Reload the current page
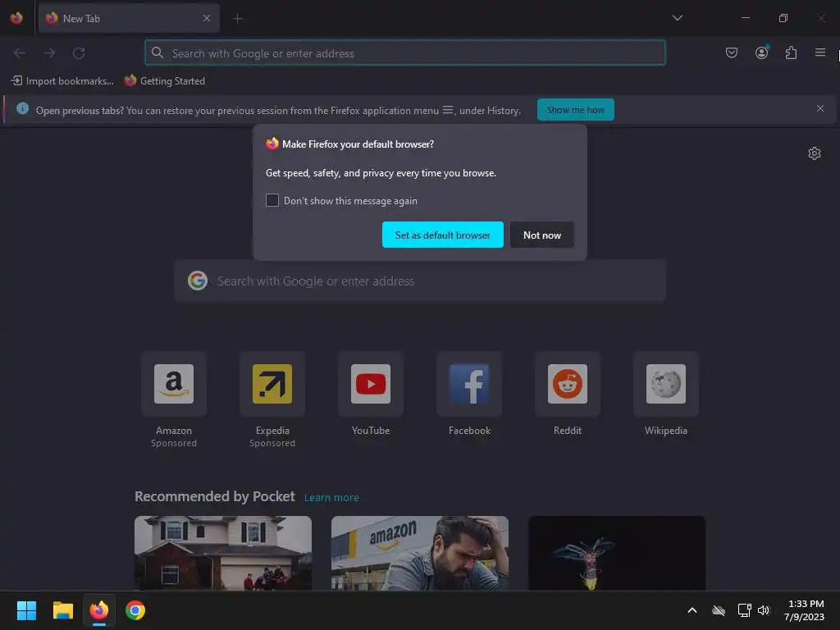The width and height of the screenshot is (840, 630). coord(79,53)
